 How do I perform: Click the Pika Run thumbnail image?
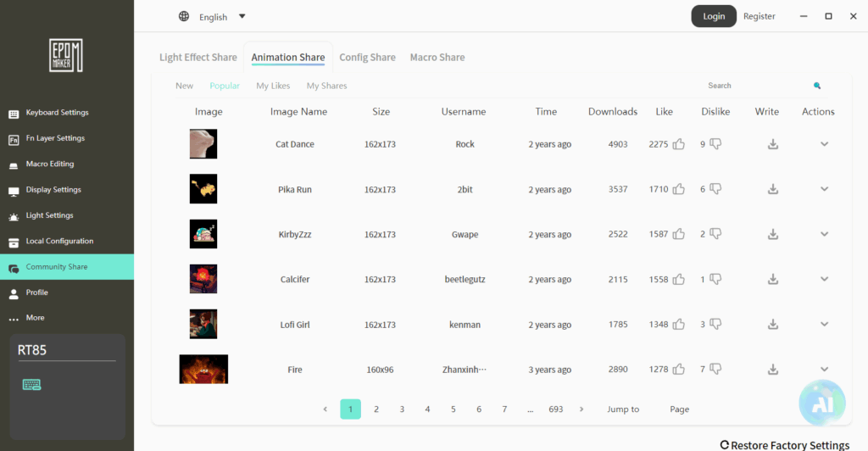click(203, 189)
